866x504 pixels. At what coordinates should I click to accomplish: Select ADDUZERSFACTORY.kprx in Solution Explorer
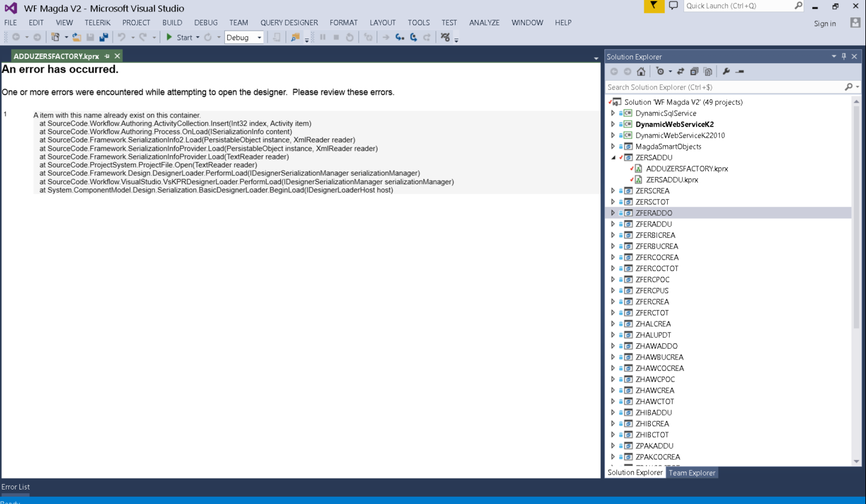(687, 169)
